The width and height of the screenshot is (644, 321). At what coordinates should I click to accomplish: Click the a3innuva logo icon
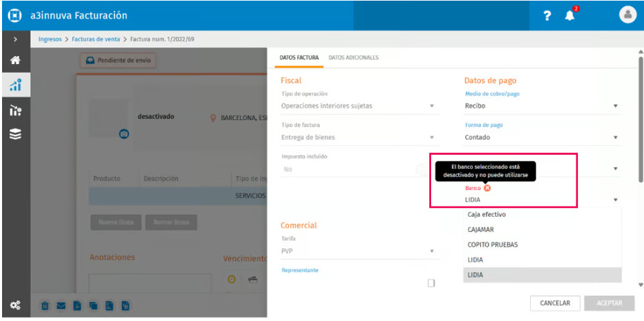click(15, 16)
